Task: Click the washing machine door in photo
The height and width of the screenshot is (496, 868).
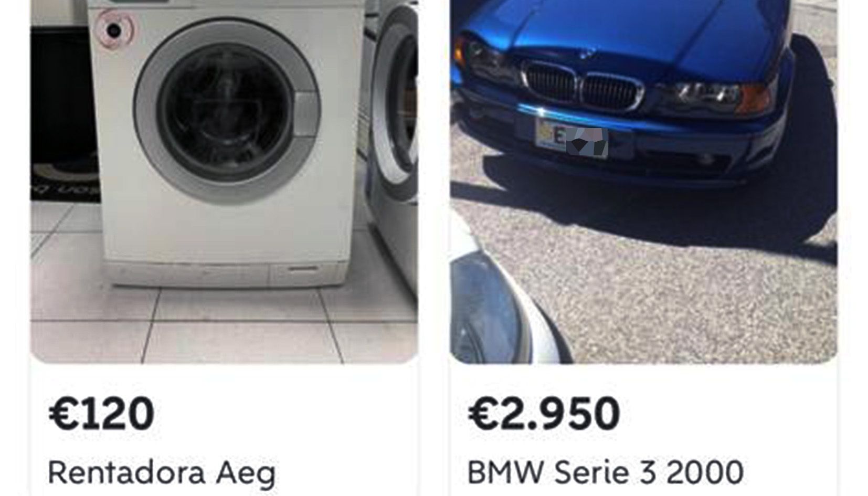Action: (227, 112)
